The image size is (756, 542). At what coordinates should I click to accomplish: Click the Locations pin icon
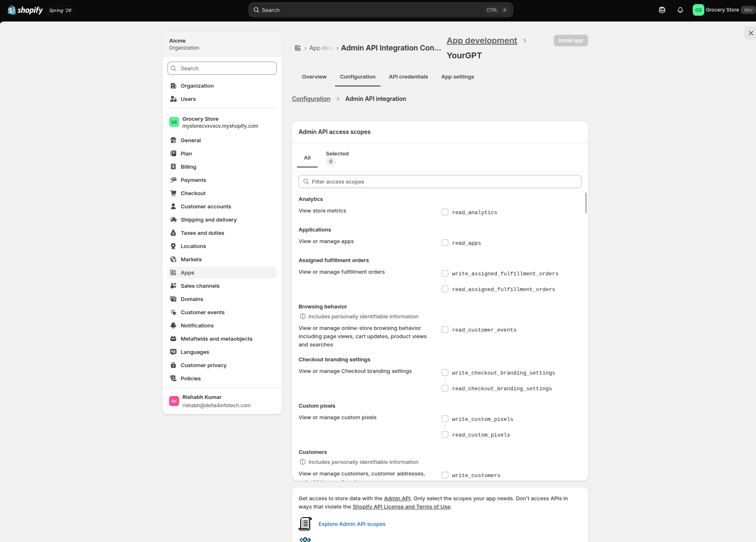173,246
